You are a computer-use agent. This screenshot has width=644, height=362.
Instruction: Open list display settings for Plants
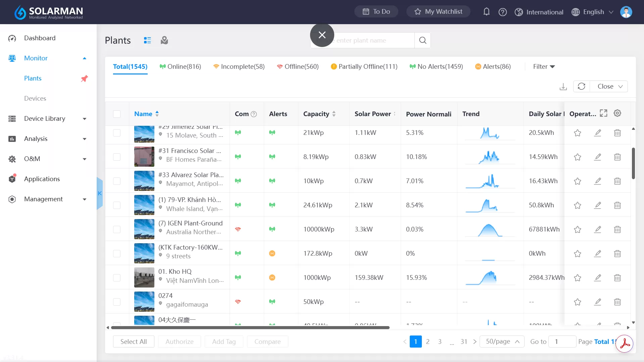click(x=147, y=40)
